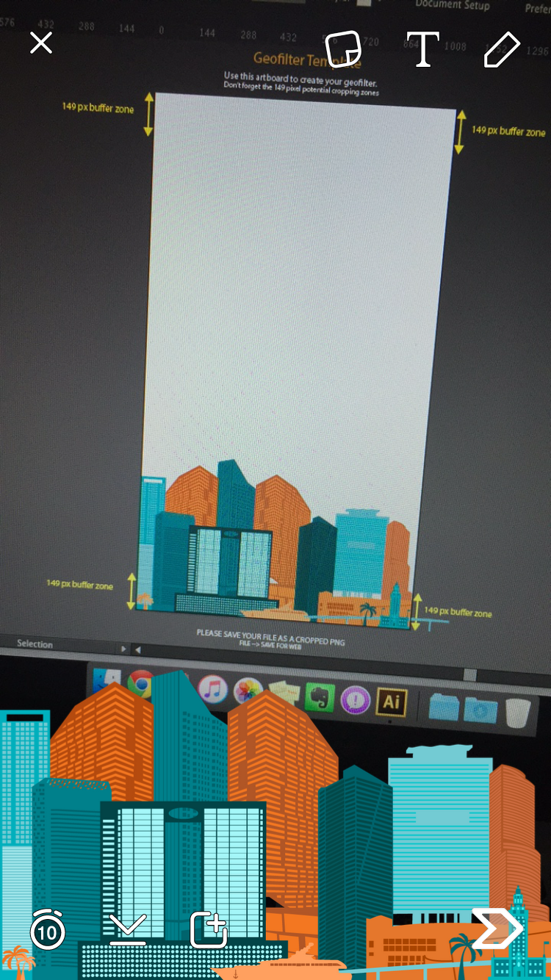Viewport: 551px width, 980px height.
Task: Click Stickies icon in the photographed Mac dock
Action: (284, 694)
